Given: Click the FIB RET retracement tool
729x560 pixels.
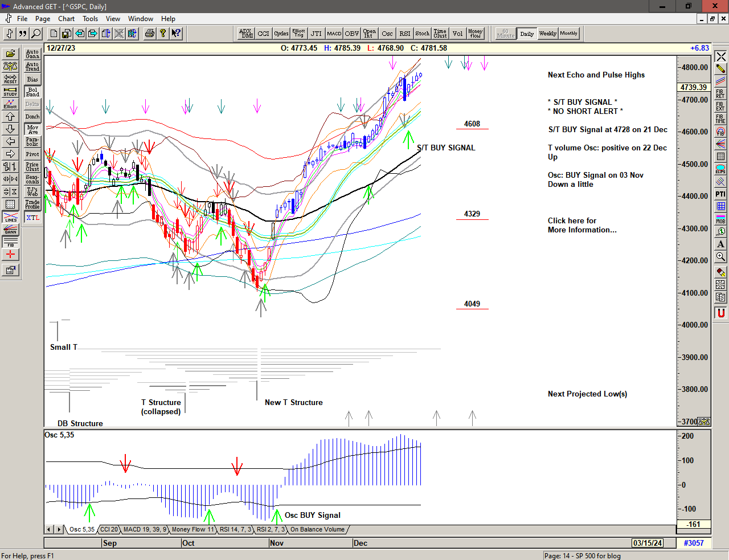Looking at the screenshot, I should click(720, 94).
